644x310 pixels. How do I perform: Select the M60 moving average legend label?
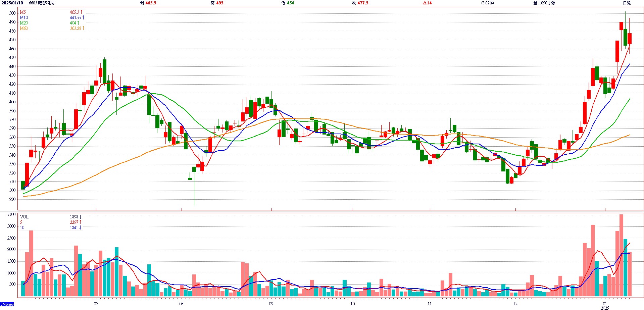tap(24, 28)
